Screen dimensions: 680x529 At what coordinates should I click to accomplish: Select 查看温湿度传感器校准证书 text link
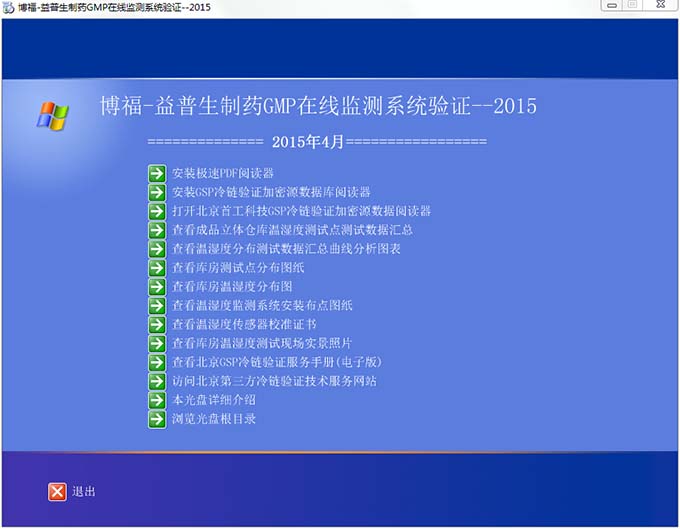click(244, 324)
